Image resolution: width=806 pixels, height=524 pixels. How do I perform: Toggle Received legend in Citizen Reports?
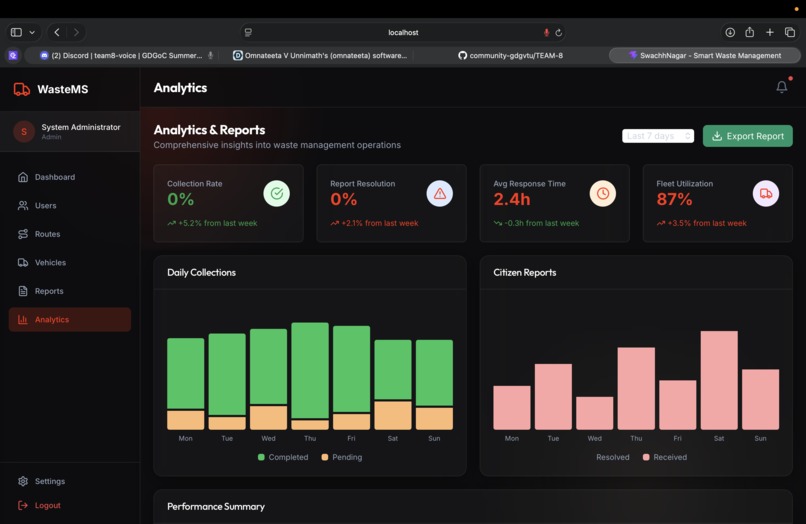click(x=665, y=457)
